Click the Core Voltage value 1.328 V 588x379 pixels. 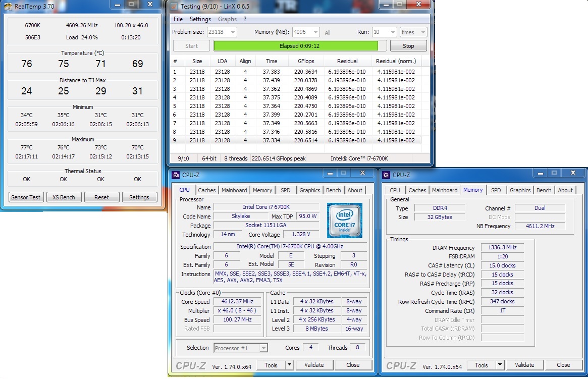pyautogui.click(x=301, y=234)
